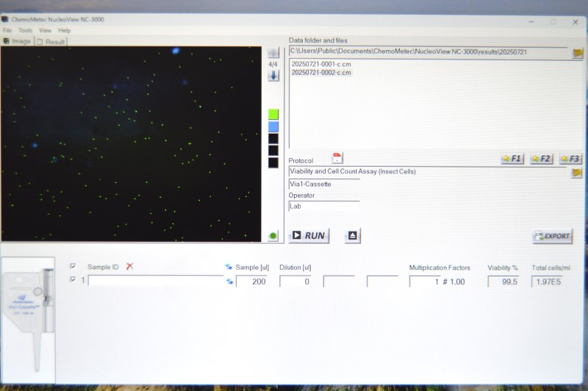Click the F1 favorite protocol button

coord(512,159)
